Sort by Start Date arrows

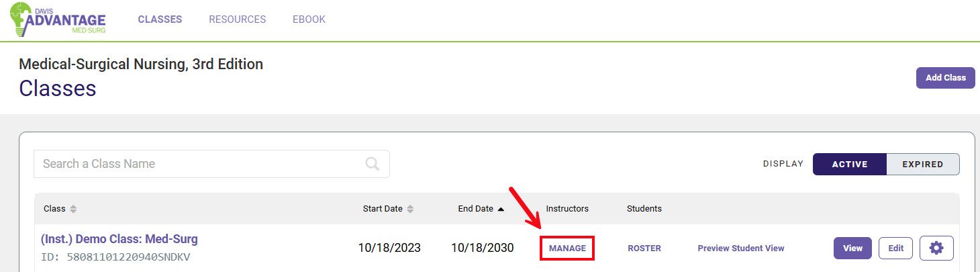click(410, 209)
